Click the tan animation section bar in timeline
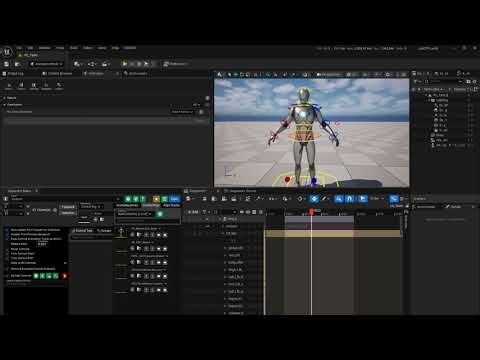 (333, 234)
